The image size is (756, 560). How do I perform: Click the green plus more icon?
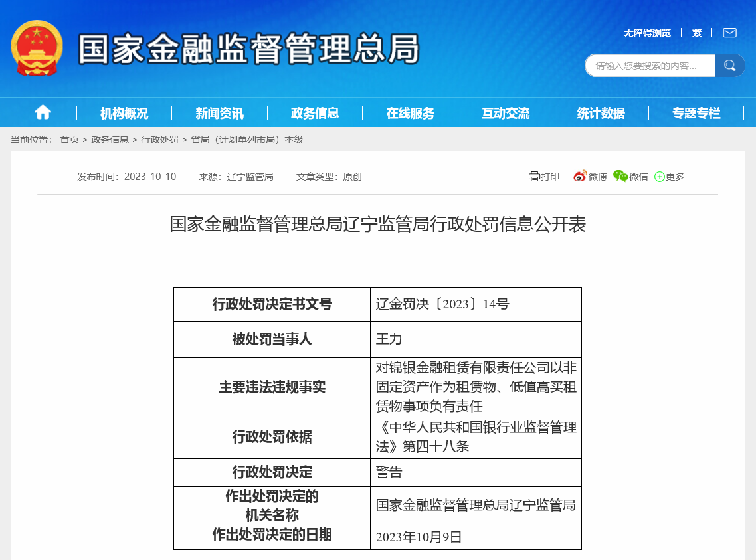click(660, 177)
